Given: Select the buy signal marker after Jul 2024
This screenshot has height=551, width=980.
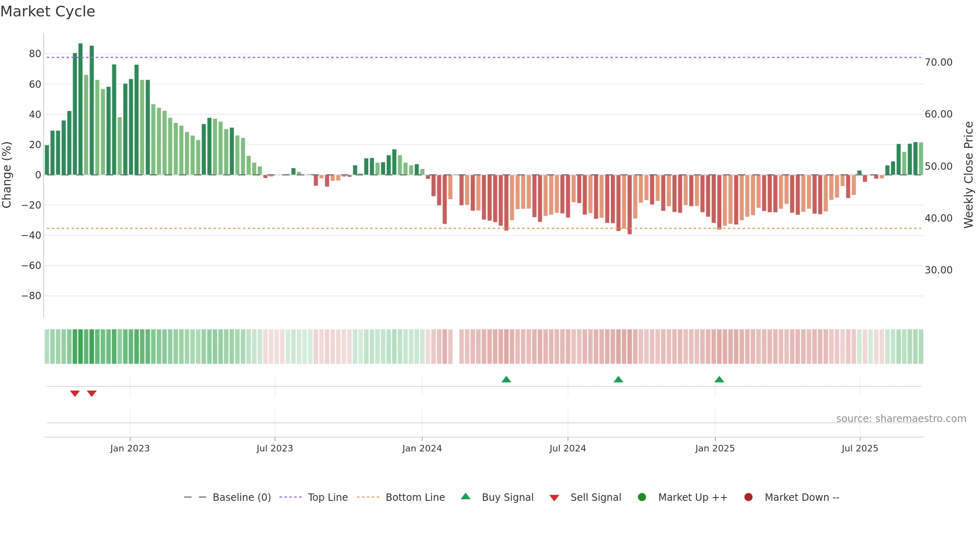Looking at the screenshot, I should (618, 379).
